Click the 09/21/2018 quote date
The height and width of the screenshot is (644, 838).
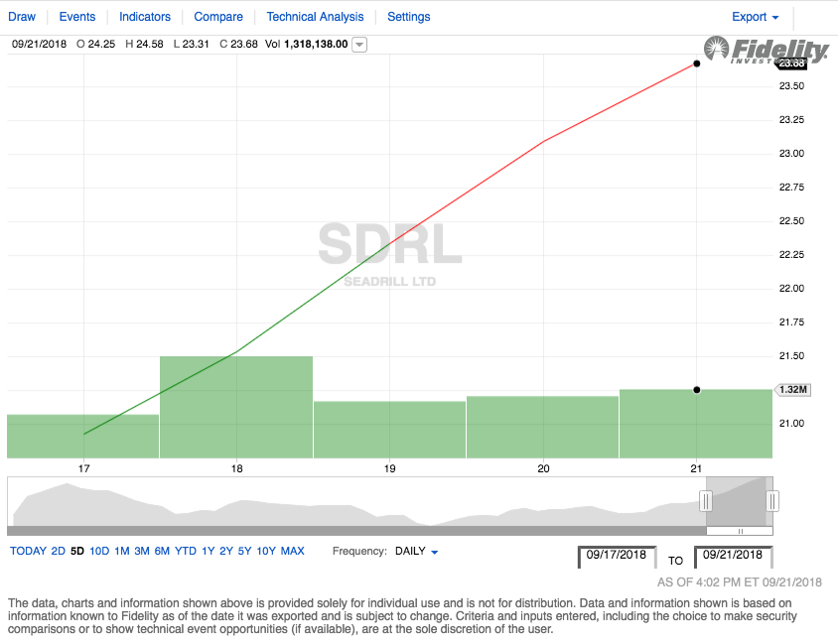(39, 45)
